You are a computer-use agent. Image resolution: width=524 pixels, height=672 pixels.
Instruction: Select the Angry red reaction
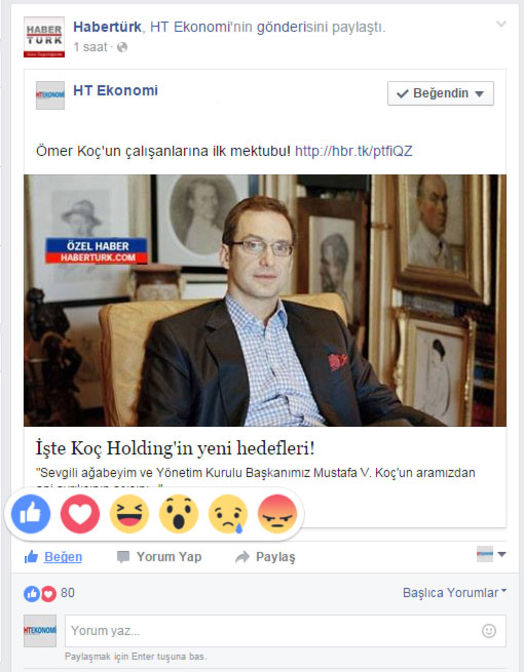(277, 513)
